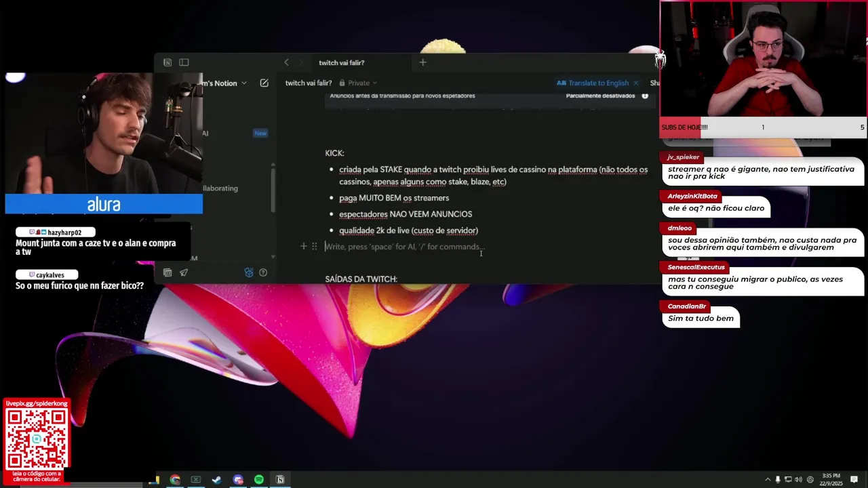Dismiss Translate to English banner with X
868x488 pixels.
635,83
